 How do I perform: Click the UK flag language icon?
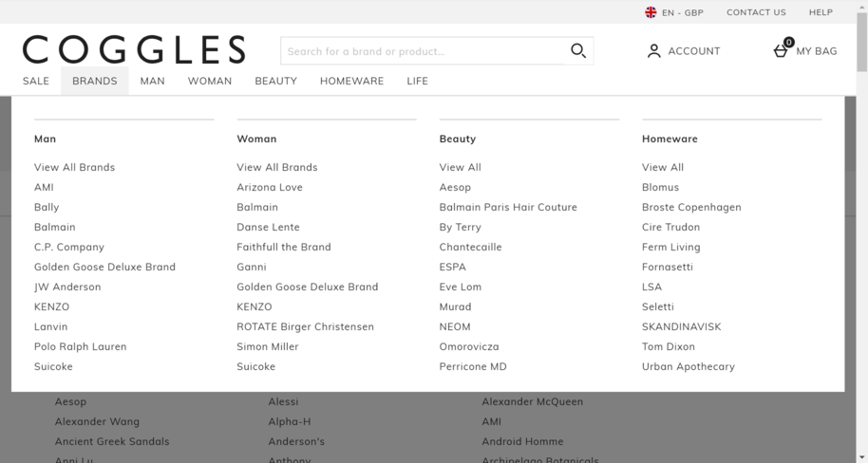[x=651, y=12]
